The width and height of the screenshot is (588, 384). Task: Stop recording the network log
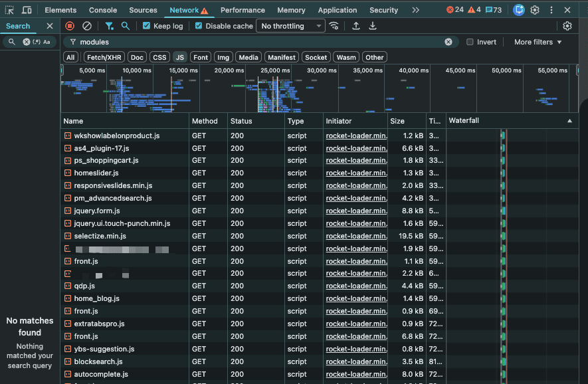70,26
